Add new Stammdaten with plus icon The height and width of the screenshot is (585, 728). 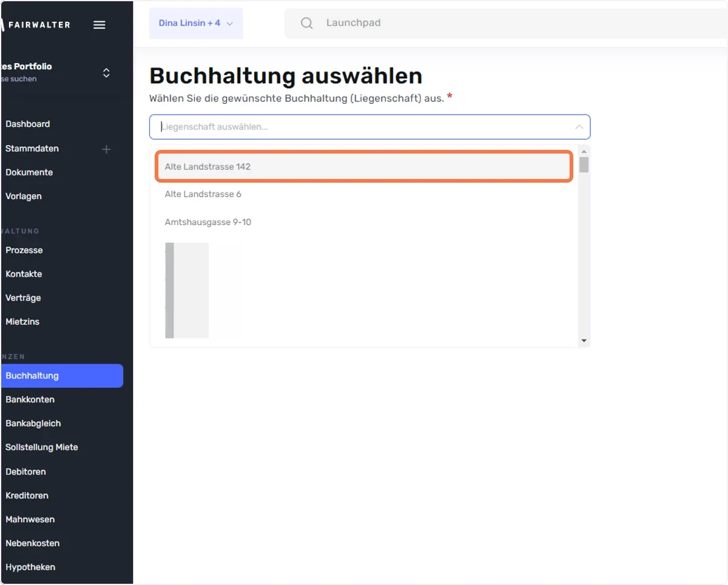[106, 149]
